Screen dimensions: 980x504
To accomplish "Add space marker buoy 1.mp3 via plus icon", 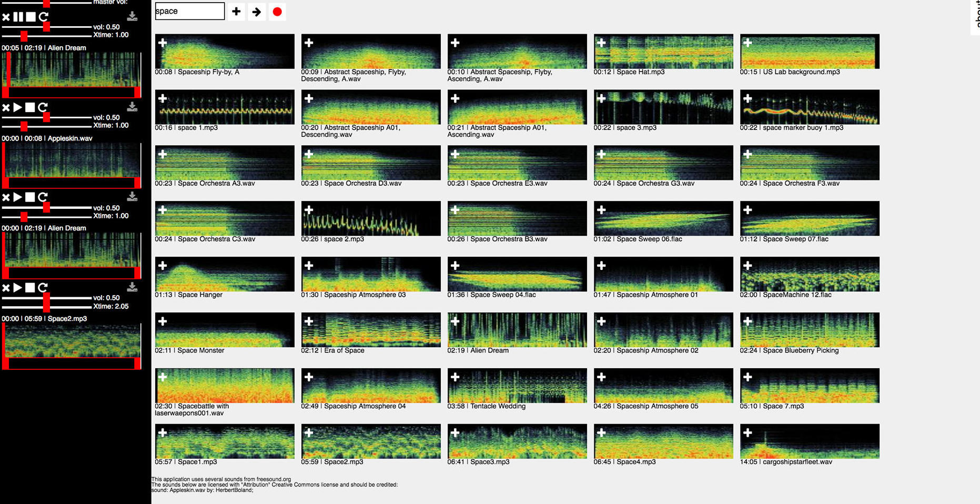I will (x=748, y=98).
